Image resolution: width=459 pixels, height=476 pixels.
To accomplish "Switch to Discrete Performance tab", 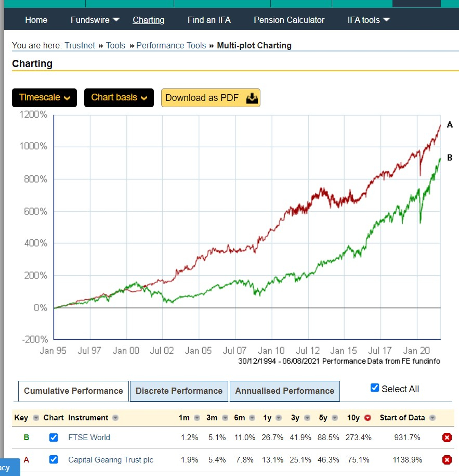I will (x=179, y=391).
